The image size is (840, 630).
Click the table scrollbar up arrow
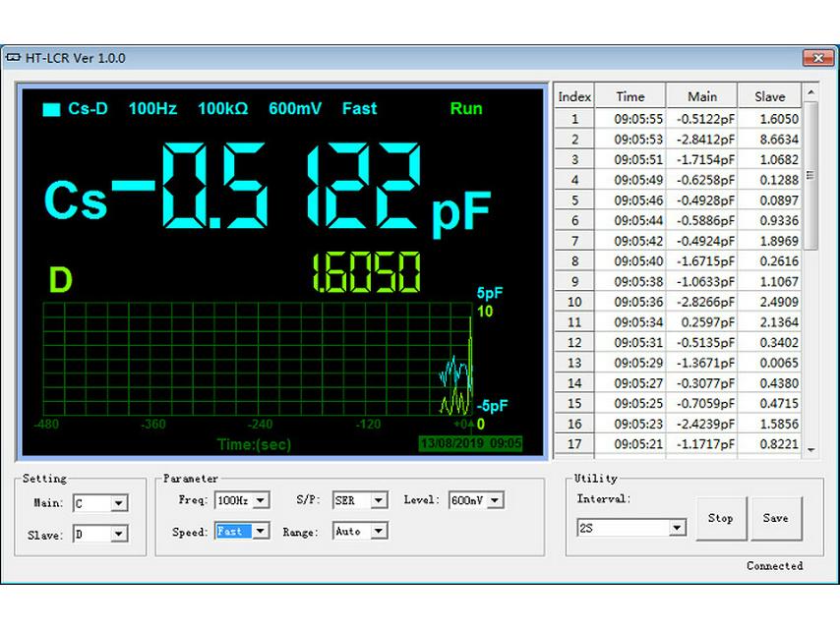click(x=811, y=90)
